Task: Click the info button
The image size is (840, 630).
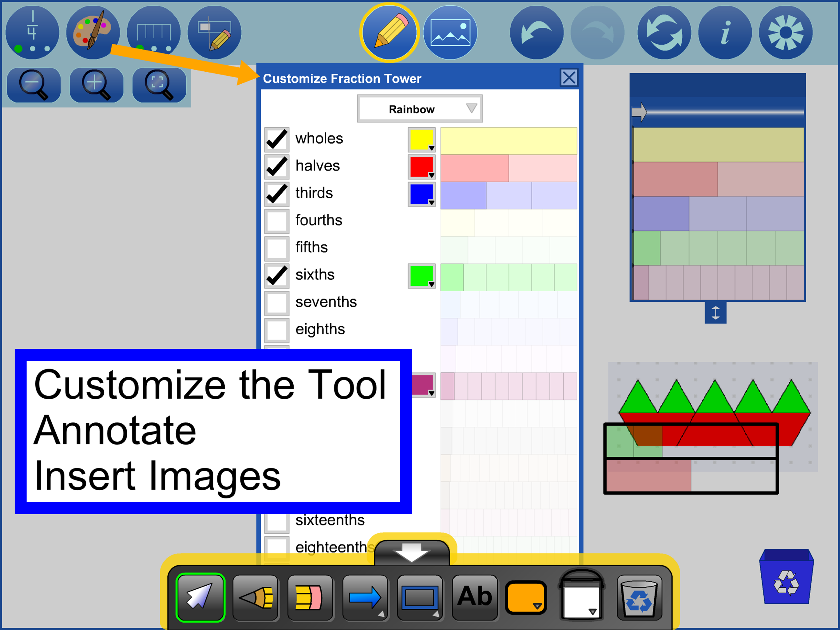Action: [725, 32]
